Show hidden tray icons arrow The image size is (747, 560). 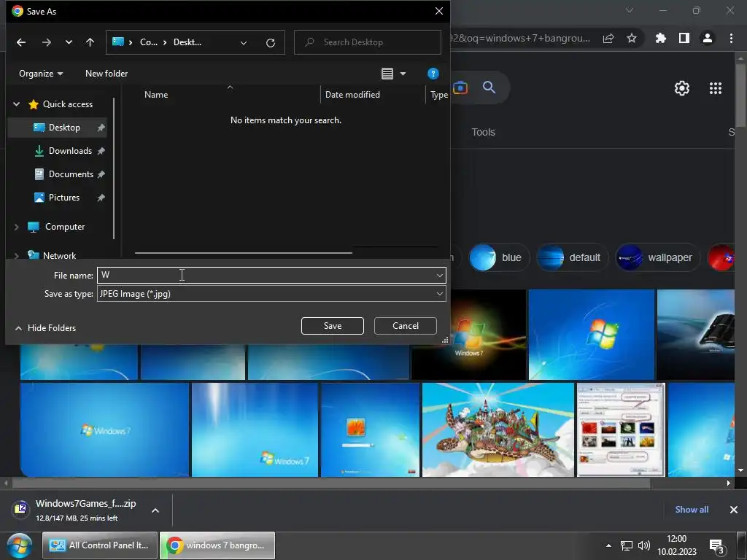pos(608,545)
